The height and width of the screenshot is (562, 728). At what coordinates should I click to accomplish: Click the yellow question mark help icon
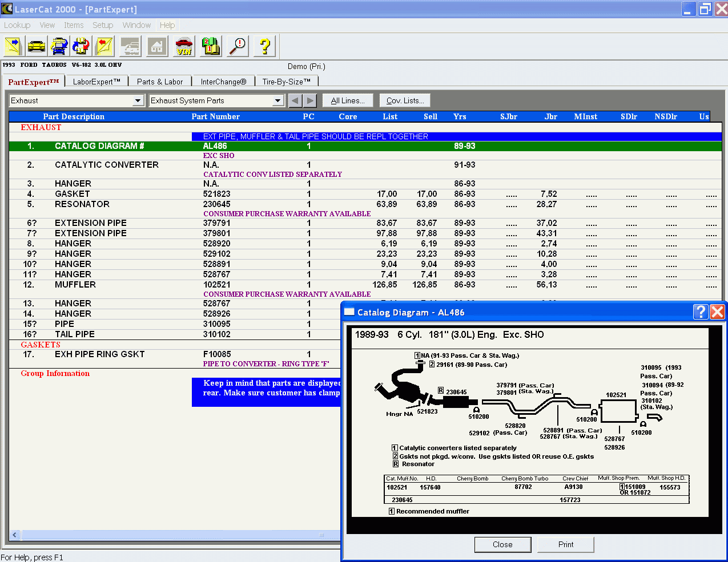[264, 46]
